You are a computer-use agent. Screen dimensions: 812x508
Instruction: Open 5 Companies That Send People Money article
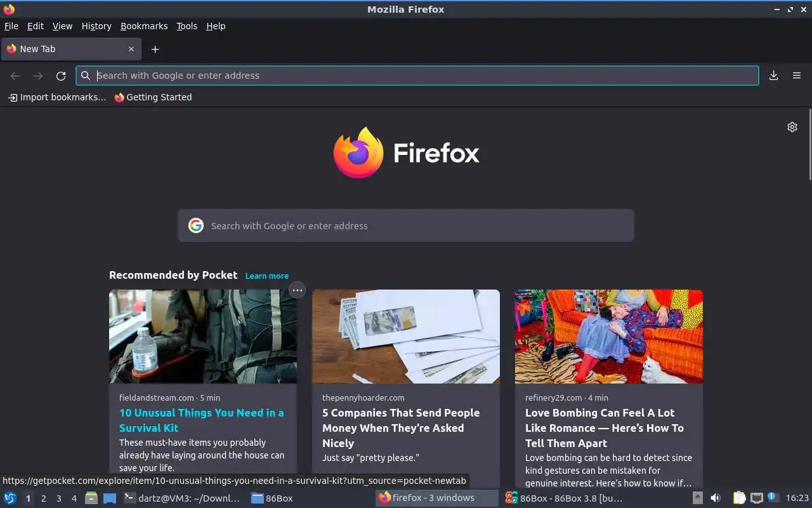click(x=401, y=428)
